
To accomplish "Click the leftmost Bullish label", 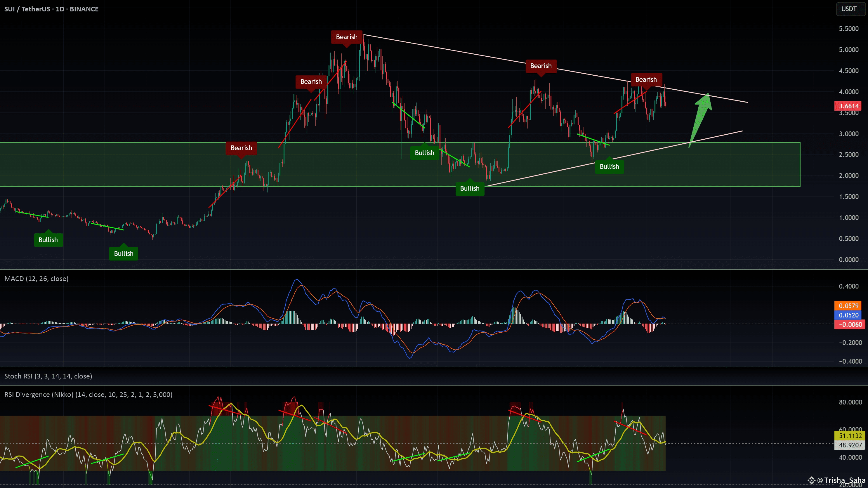I will pos(48,240).
